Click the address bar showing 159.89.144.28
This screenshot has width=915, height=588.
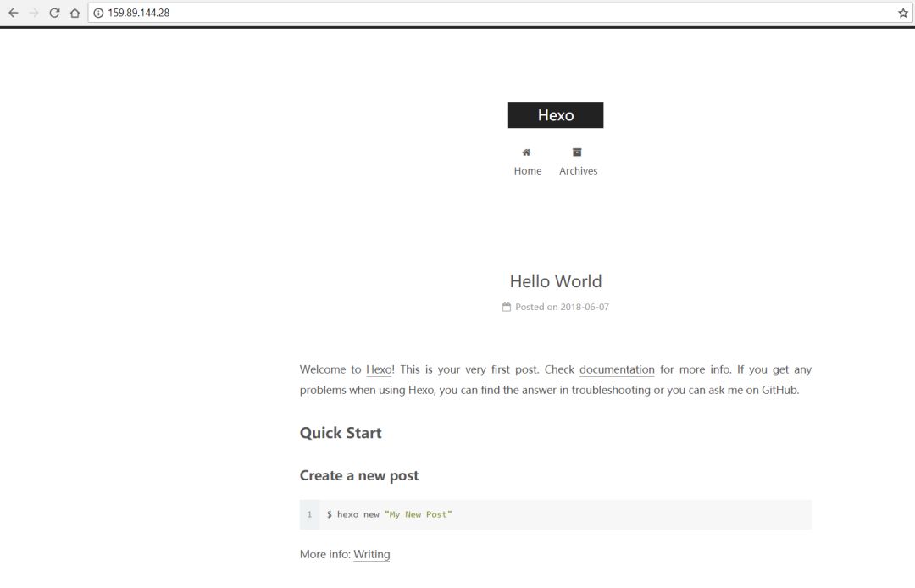tap(500, 13)
